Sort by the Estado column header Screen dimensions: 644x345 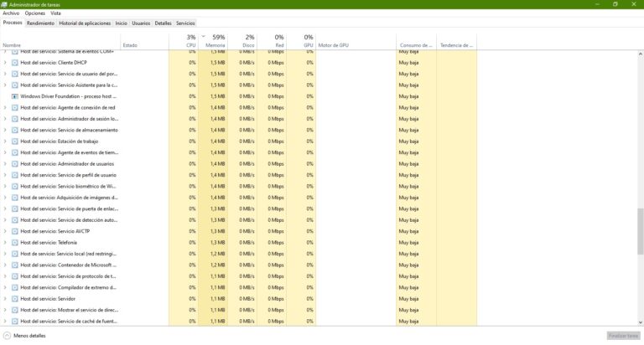[x=144, y=41]
